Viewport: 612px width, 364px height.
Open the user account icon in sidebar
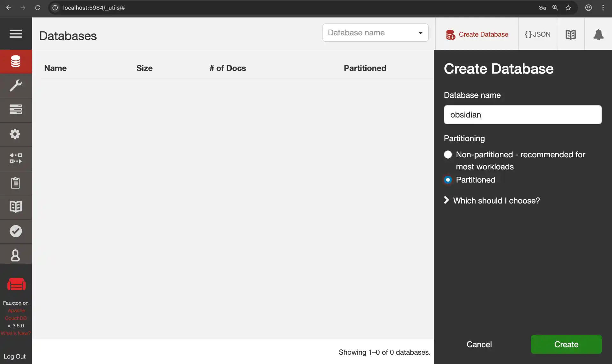point(16,255)
